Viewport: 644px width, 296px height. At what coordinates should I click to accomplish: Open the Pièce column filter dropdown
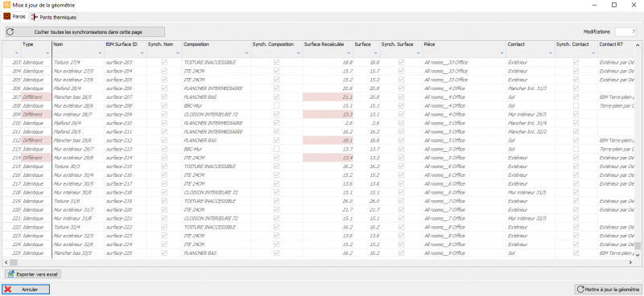click(502, 53)
